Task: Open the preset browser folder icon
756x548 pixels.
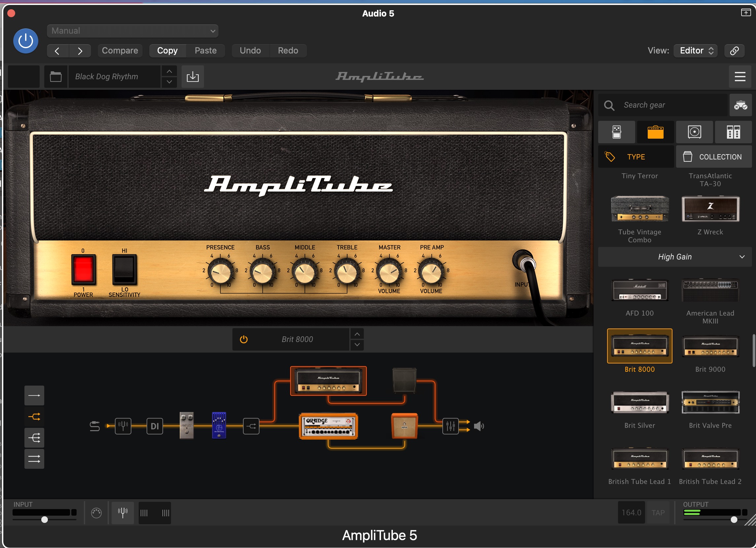Action: (56, 77)
